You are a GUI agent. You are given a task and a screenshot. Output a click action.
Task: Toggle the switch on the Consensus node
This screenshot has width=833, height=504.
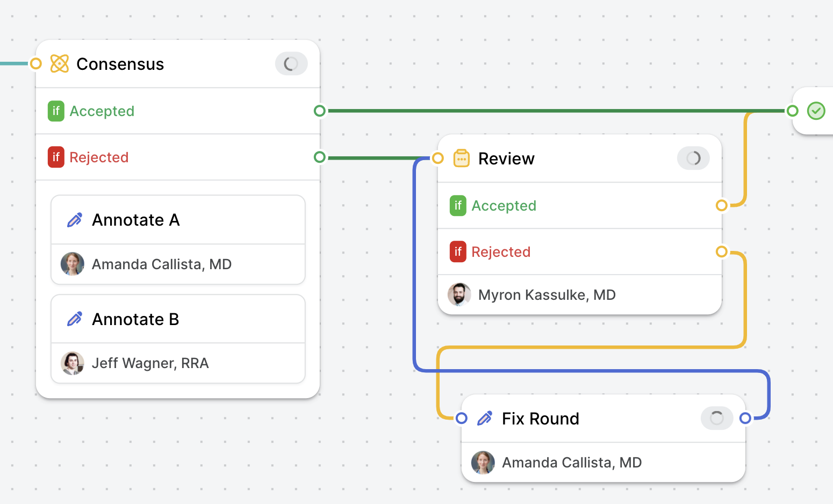[291, 63]
